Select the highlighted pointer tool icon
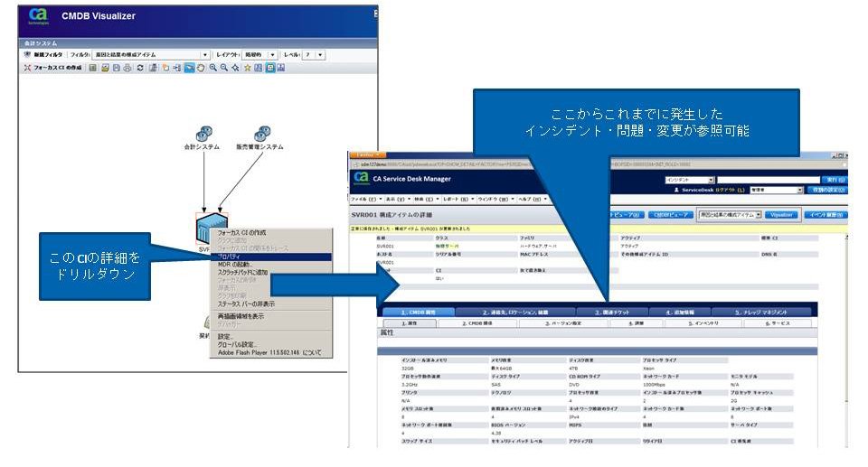Screen dimensions: 868x467 pyautogui.click(x=189, y=68)
